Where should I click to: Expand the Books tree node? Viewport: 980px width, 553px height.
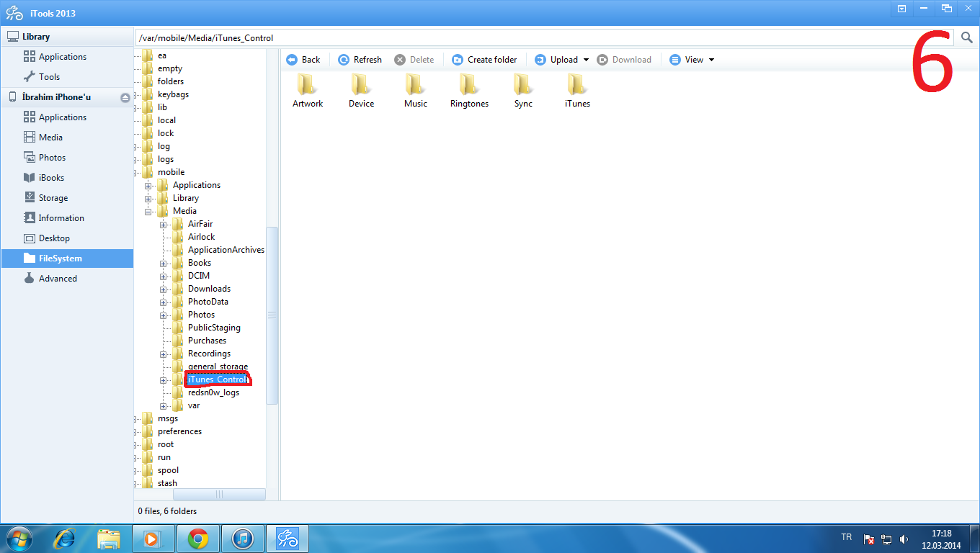pos(164,264)
